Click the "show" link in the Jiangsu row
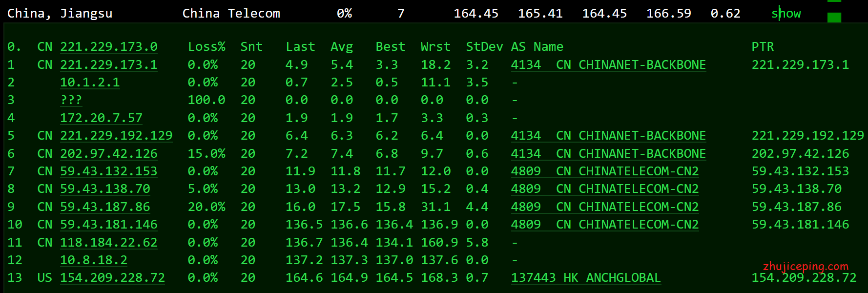 pos(786,14)
